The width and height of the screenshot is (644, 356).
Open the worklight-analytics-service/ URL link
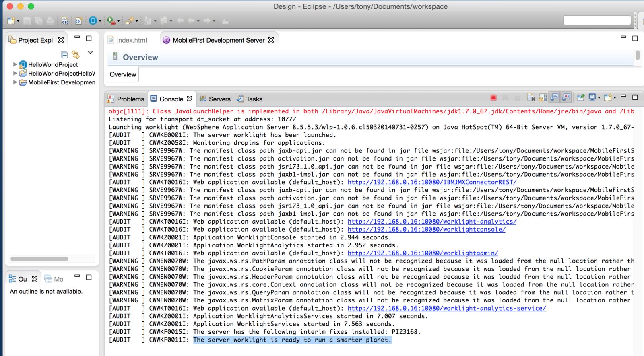click(x=447, y=309)
